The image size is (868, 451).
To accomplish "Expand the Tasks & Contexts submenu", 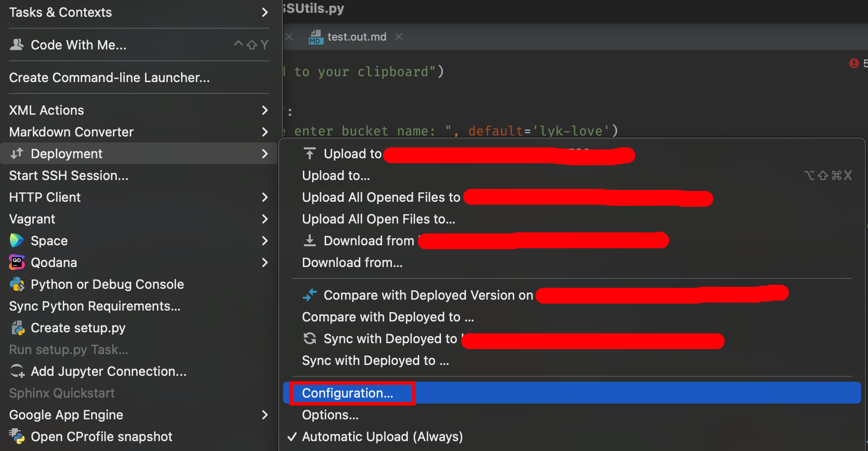I will (264, 12).
